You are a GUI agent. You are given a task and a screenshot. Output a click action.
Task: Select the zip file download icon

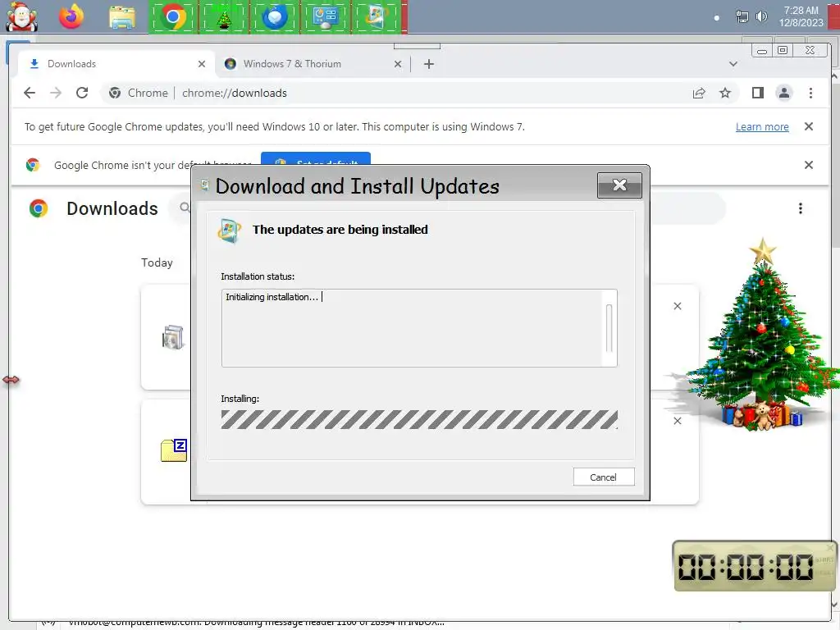174,450
